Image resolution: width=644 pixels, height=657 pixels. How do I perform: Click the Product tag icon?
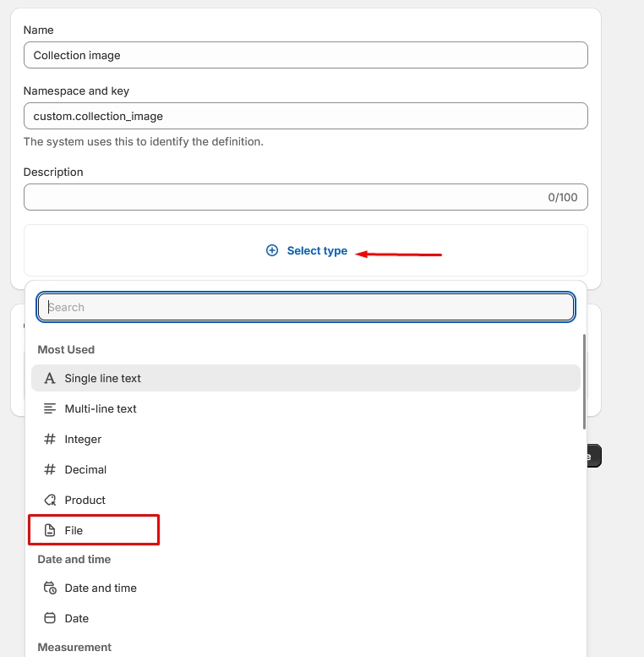50,501
